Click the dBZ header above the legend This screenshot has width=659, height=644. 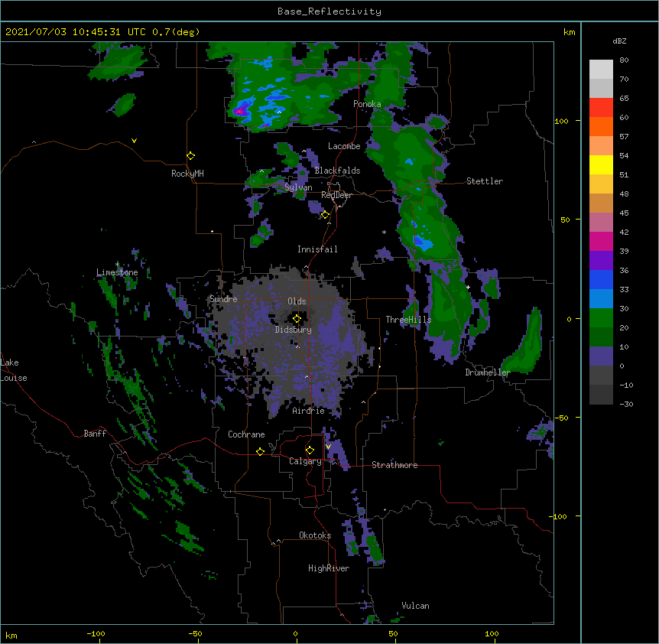click(619, 41)
